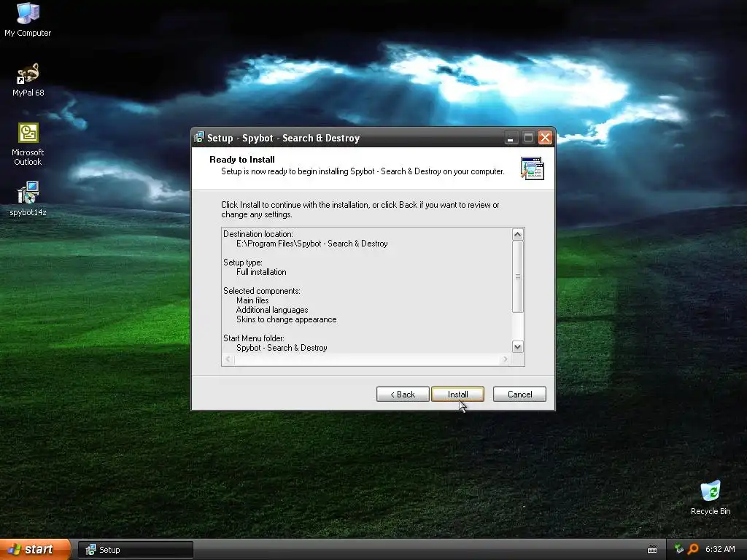Open the on-screen keyboard icon in the taskbar
This screenshot has width=747, height=560.
[x=652, y=550]
